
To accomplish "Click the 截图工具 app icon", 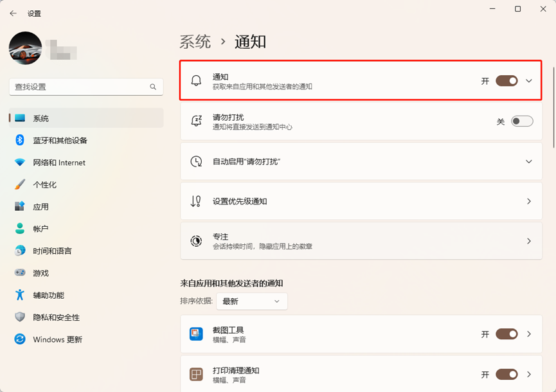I will (196, 334).
